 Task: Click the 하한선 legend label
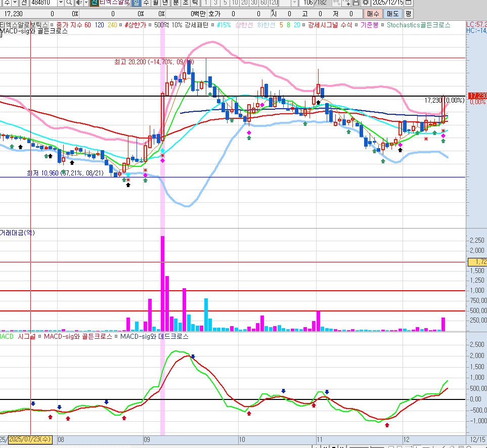266,25
